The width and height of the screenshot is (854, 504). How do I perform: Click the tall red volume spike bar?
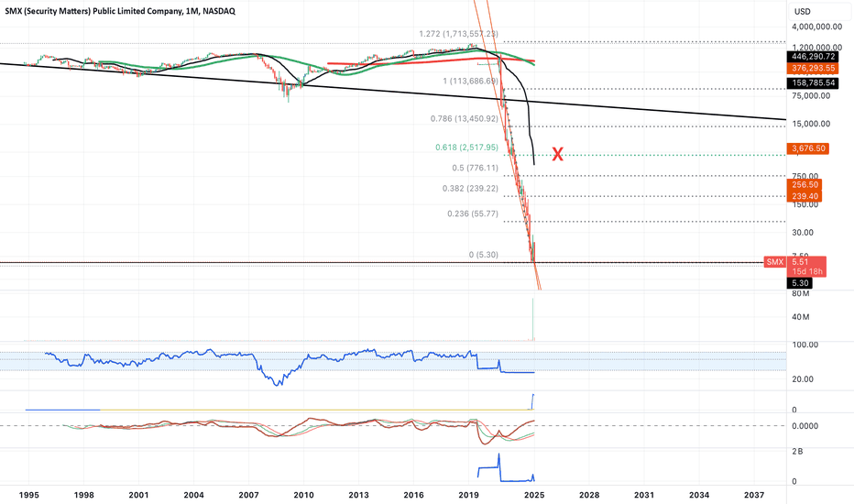click(532, 321)
